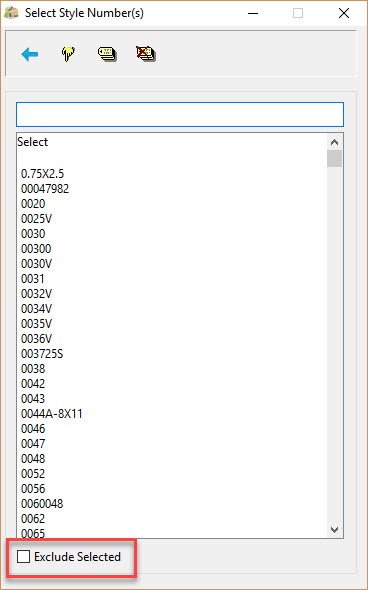
Task: Click the list scroll down arrow
Action: (335, 529)
